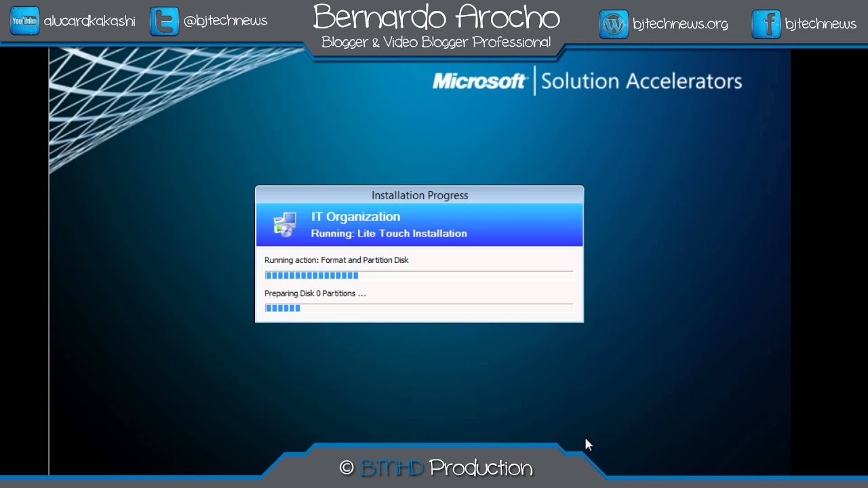The image size is (868, 488).
Task: Click the @bjtechnews Twitter handle
Action: 225,21
